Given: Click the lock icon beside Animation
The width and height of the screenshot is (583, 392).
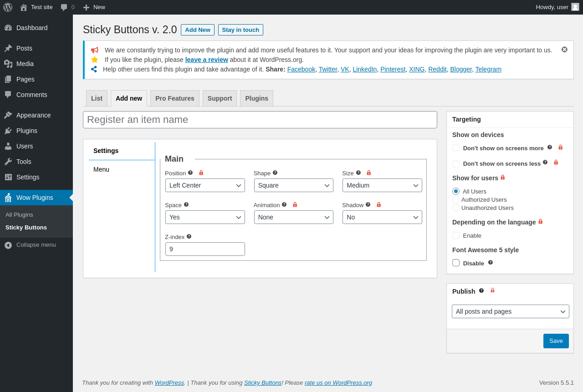Looking at the screenshot, I should (295, 204).
